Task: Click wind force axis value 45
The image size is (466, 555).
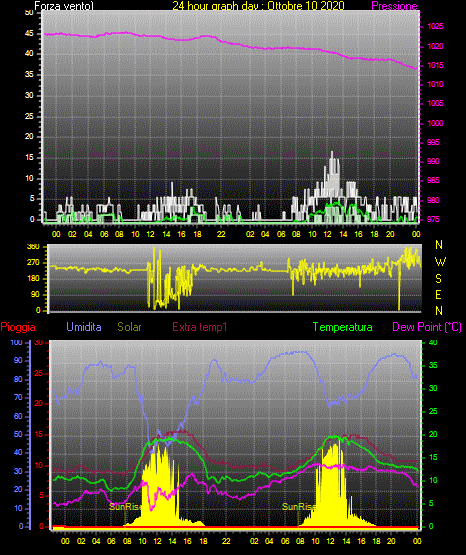Action: click(29, 34)
